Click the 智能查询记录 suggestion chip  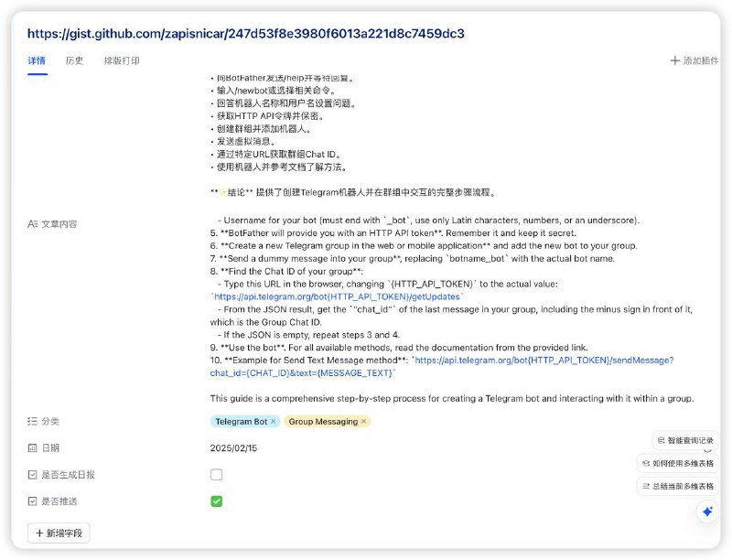(x=685, y=440)
